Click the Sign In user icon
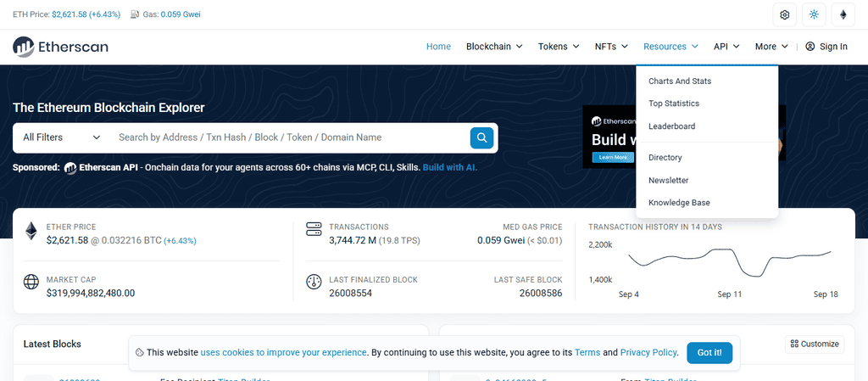Image resolution: width=868 pixels, height=381 pixels. 810,47
